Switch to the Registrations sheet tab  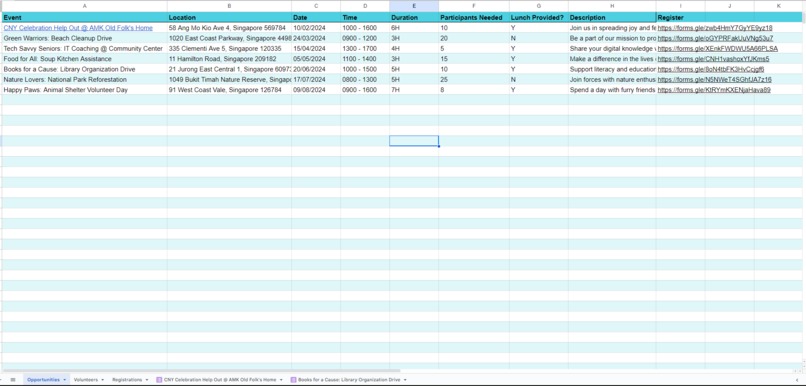tap(127, 380)
